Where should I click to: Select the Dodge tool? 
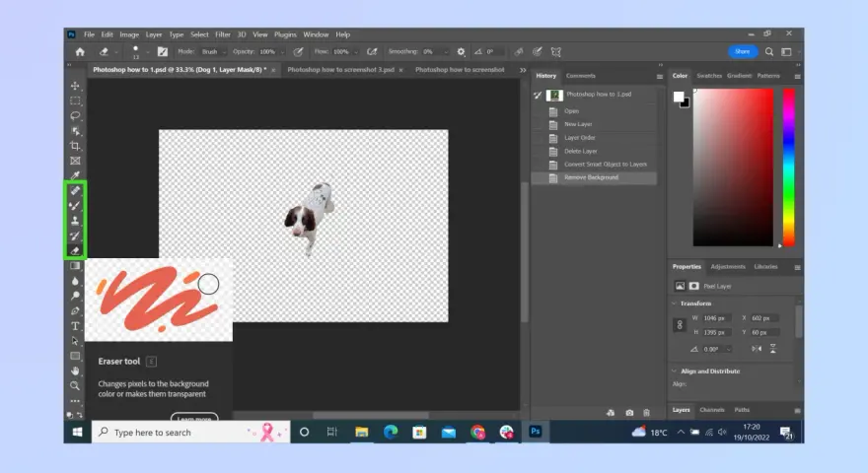point(75,296)
